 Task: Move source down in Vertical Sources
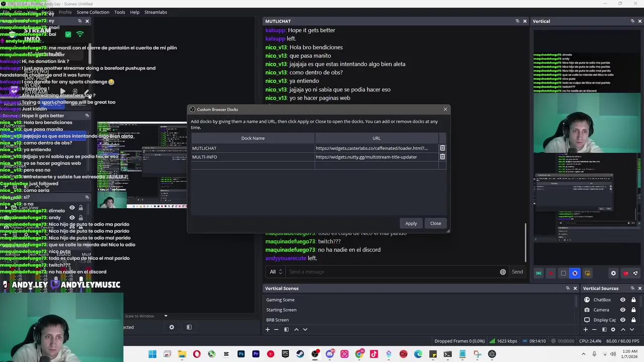tap(631, 330)
